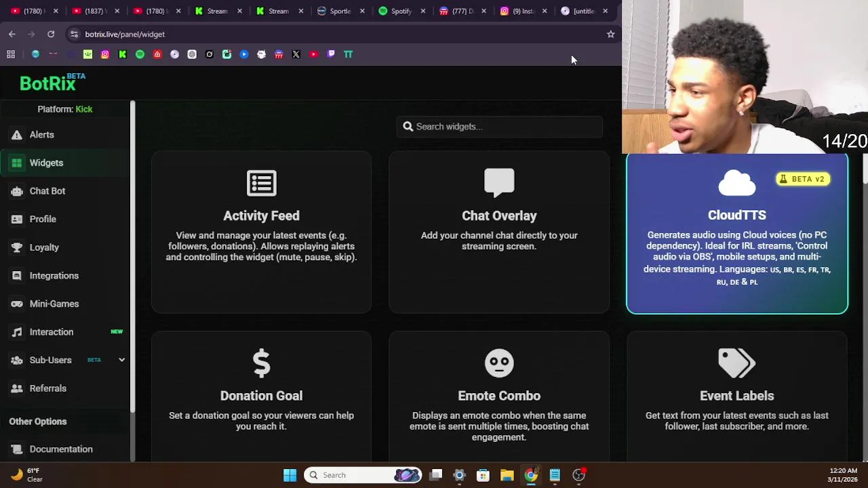The width and height of the screenshot is (868, 488).
Task: Click the Event Labels tags icon
Action: point(737,363)
